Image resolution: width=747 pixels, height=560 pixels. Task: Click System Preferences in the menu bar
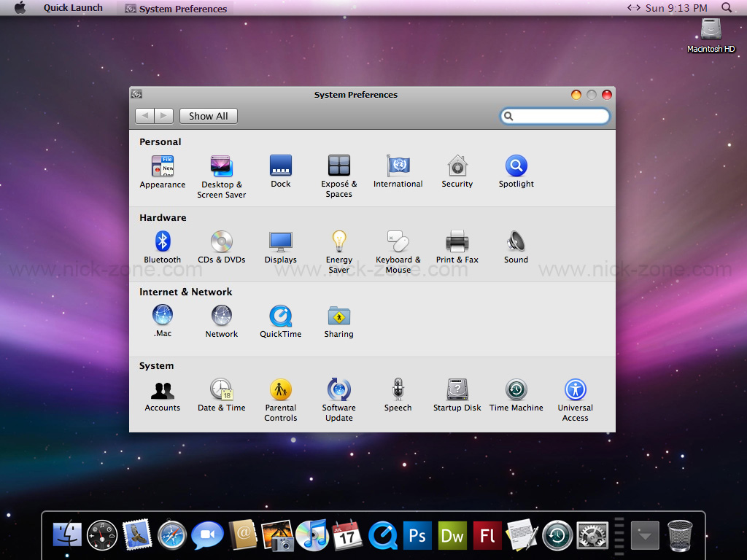click(x=176, y=8)
